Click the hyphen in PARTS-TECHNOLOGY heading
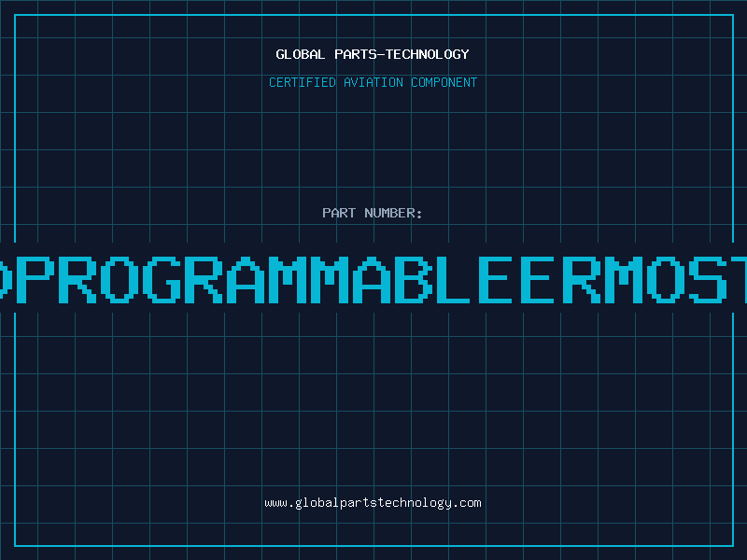Screen dimensions: 747x560 pos(381,54)
